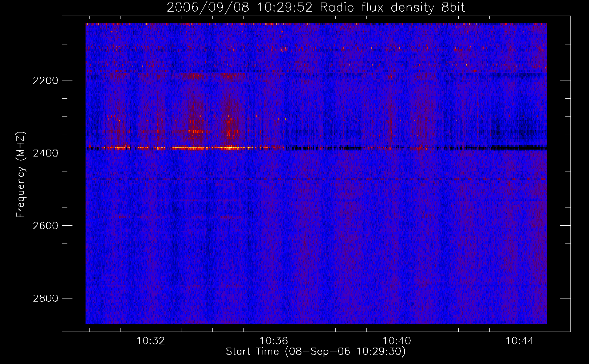
Task: Click the 10:44 time tick label
Action: [x=520, y=341]
